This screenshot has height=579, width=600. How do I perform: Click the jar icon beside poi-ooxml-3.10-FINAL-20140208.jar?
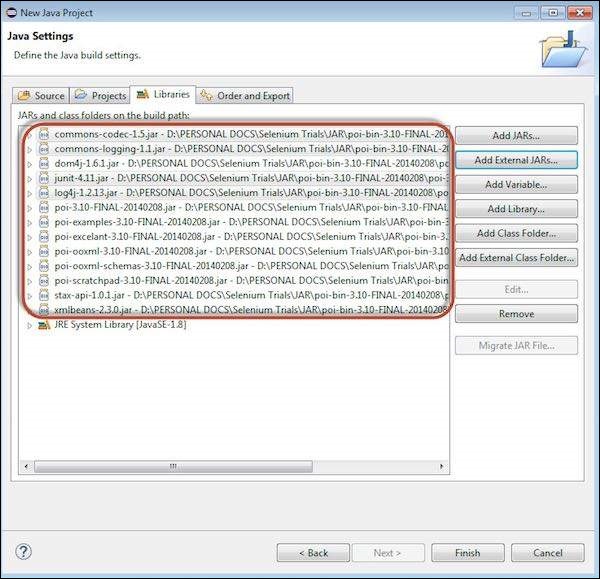click(x=44, y=251)
